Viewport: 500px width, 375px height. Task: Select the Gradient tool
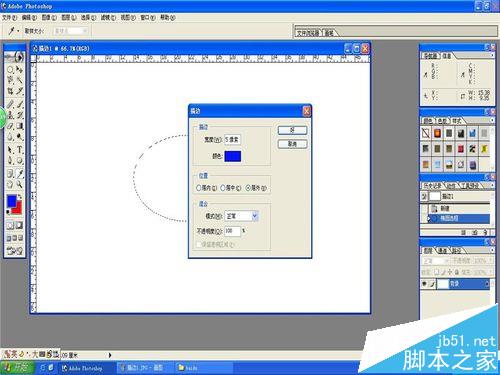coord(20,126)
